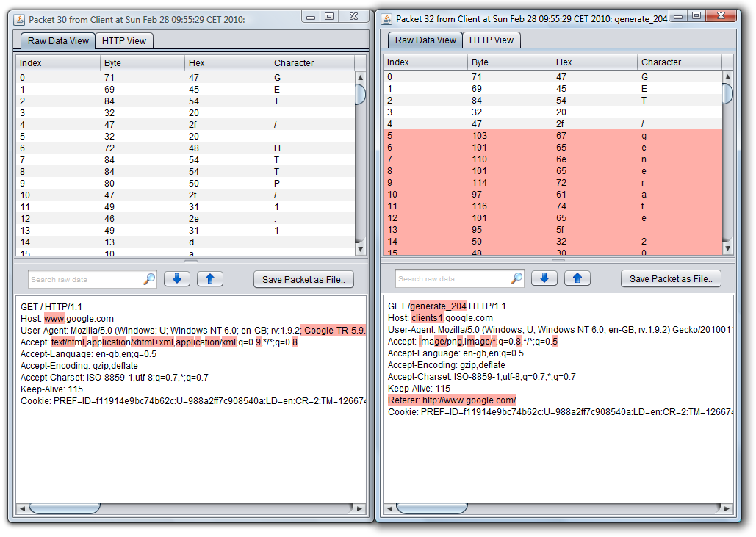756x537 pixels.
Task: Click 'Accept-Encoding: gzip,deflate' line in Packet 30
Action: pos(79,366)
